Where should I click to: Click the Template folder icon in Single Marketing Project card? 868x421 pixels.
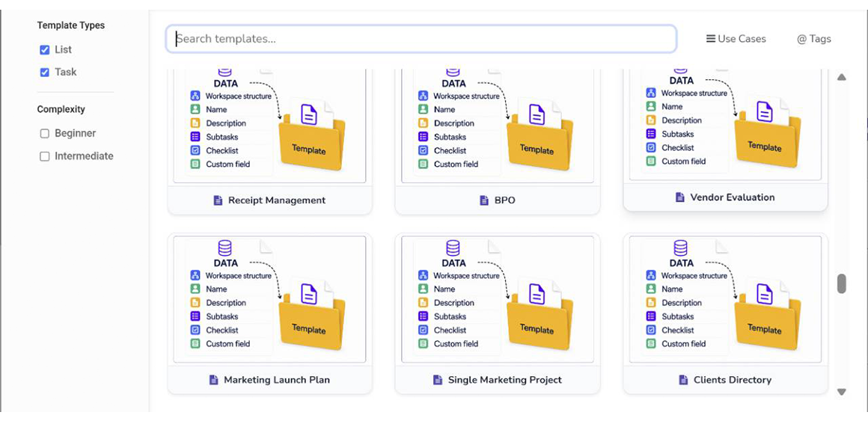point(540,314)
